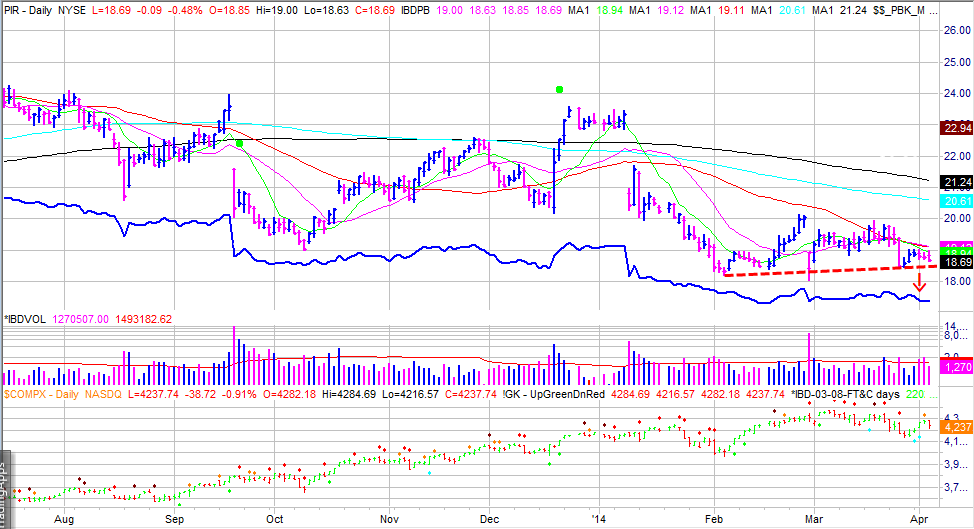974x529 pixels.
Task: Select the "Oct" date axis label
Action: coord(275,520)
